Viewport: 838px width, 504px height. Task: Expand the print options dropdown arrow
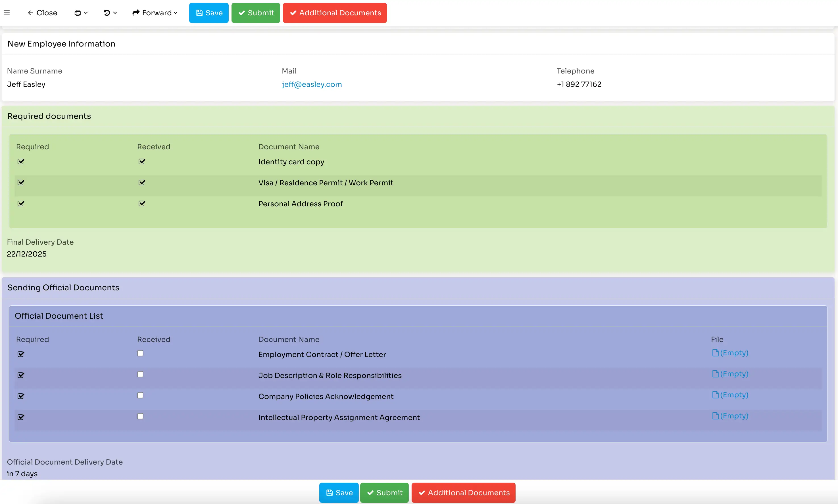86,13
